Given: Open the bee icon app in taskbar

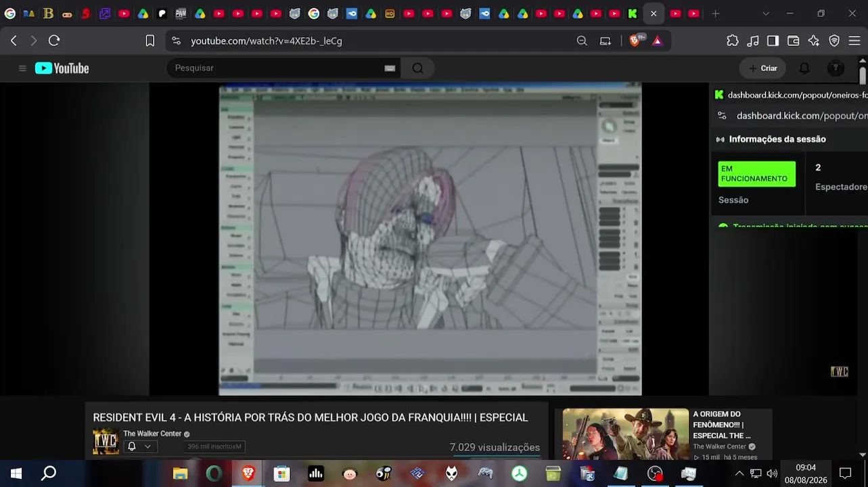Looking at the screenshot, I should click(384, 473).
